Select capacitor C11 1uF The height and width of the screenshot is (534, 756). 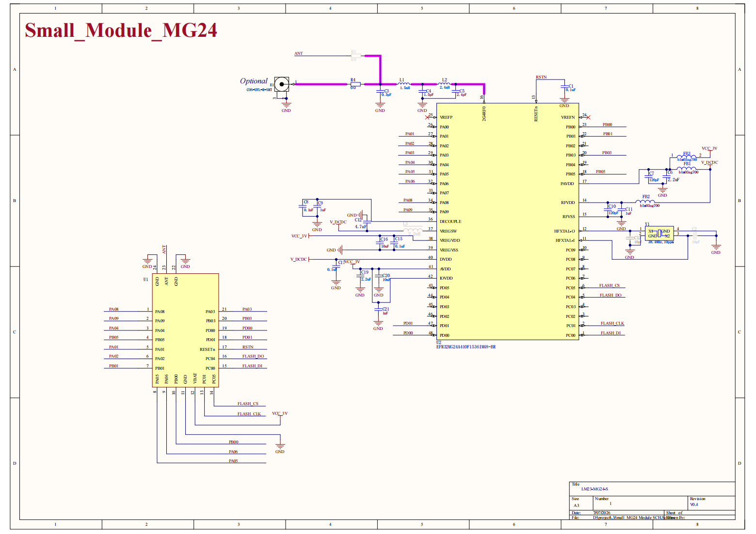click(622, 210)
